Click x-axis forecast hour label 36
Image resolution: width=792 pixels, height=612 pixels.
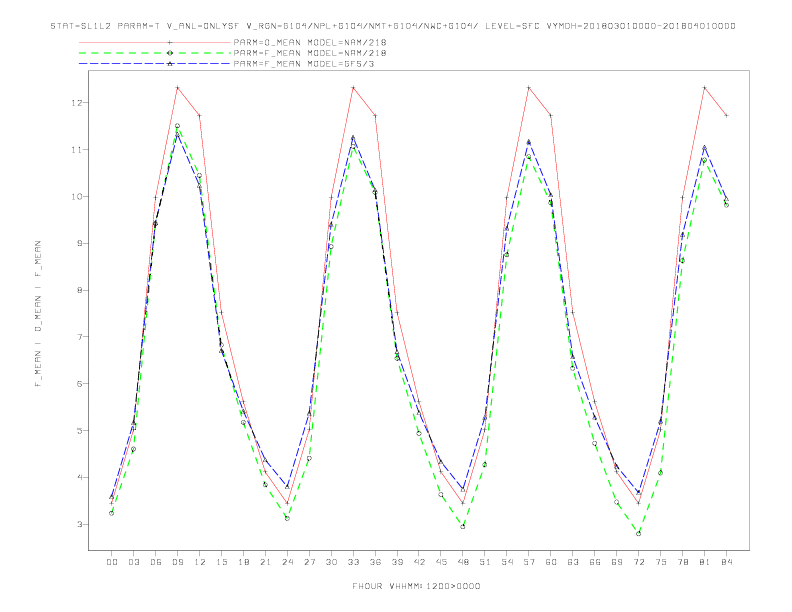point(375,562)
